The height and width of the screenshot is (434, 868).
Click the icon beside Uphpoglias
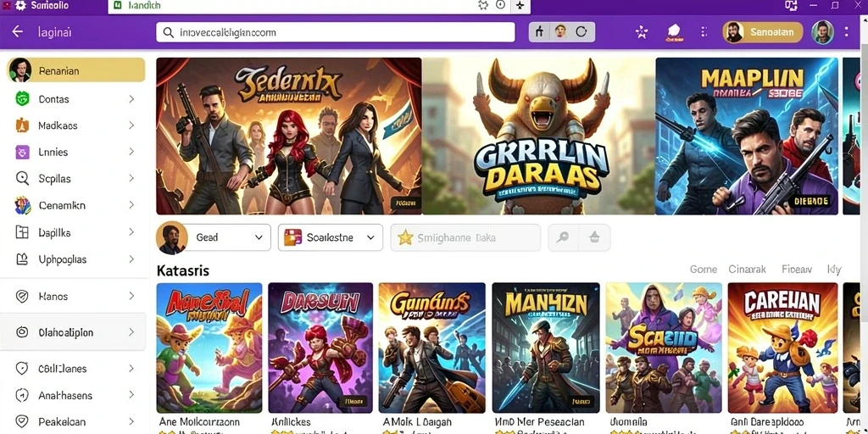click(x=22, y=259)
